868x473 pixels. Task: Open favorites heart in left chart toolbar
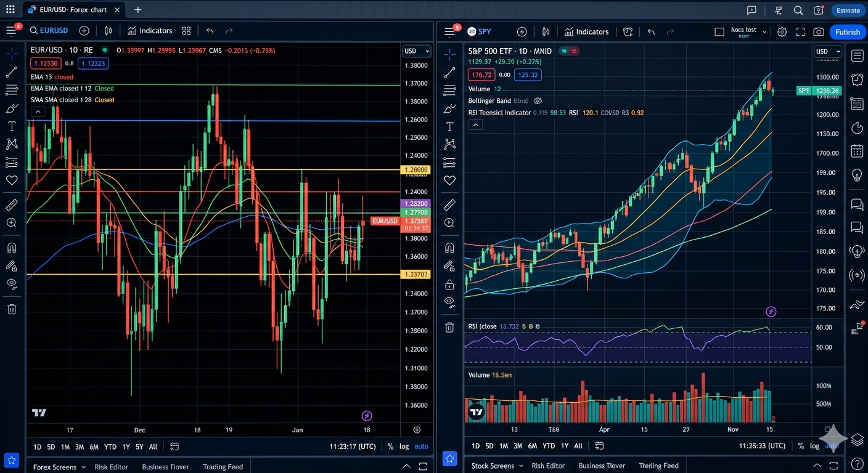(x=12, y=180)
